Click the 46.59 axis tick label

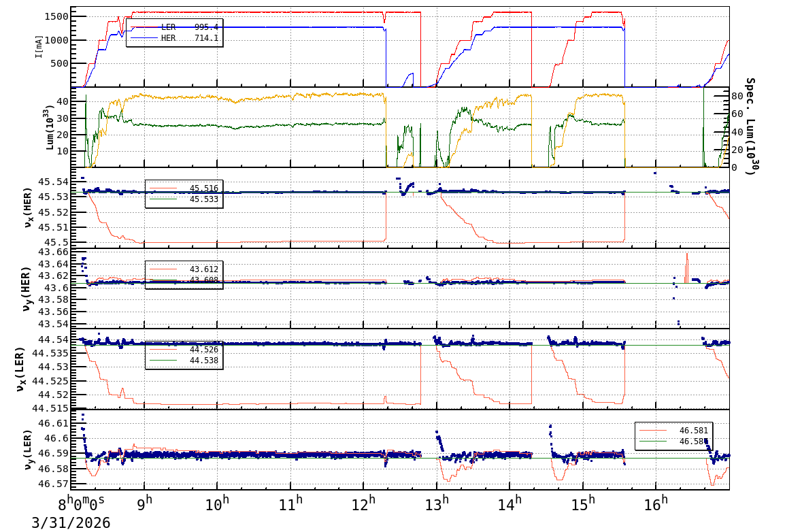tap(54, 454)
